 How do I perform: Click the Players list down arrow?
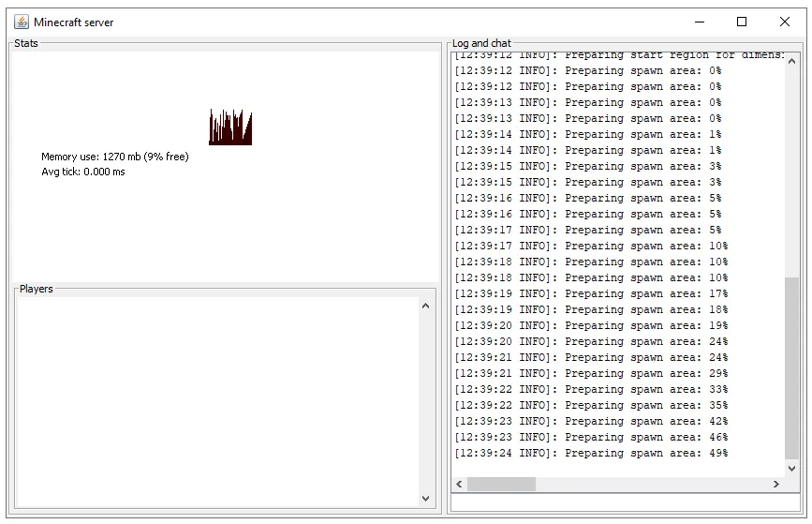pos(426,499)
